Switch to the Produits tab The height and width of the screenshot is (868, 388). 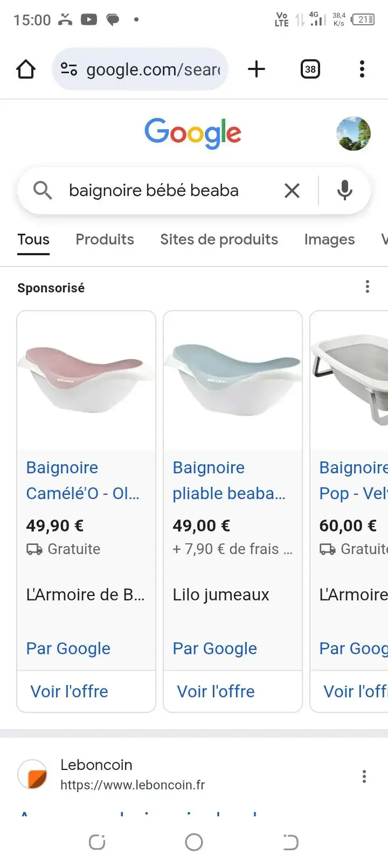[105, 240]
